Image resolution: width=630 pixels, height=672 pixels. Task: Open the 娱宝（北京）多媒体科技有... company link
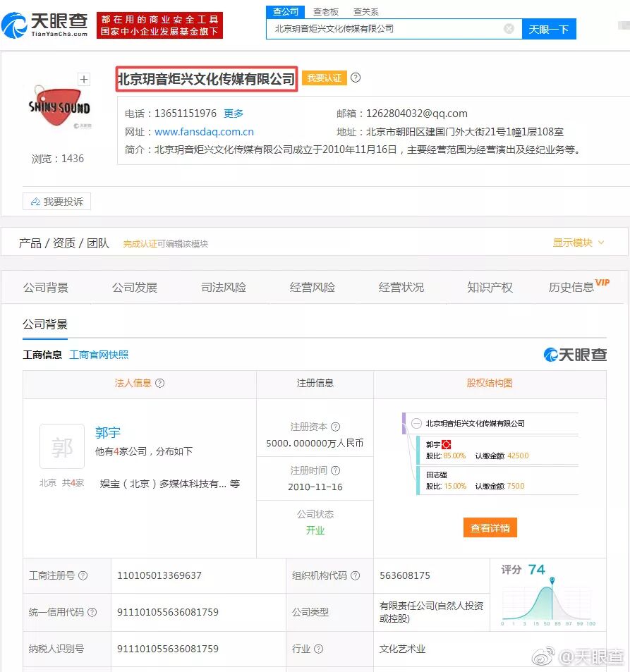pos(163,484)
